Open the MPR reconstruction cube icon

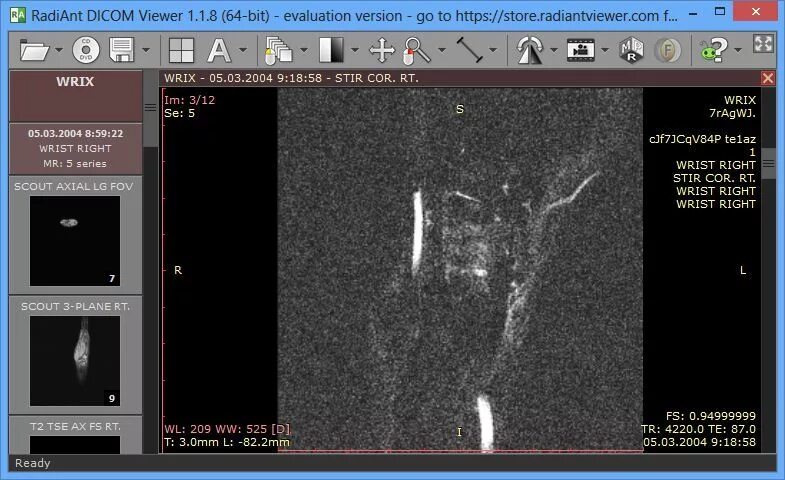pyautogui.click(x=631, y=50)
